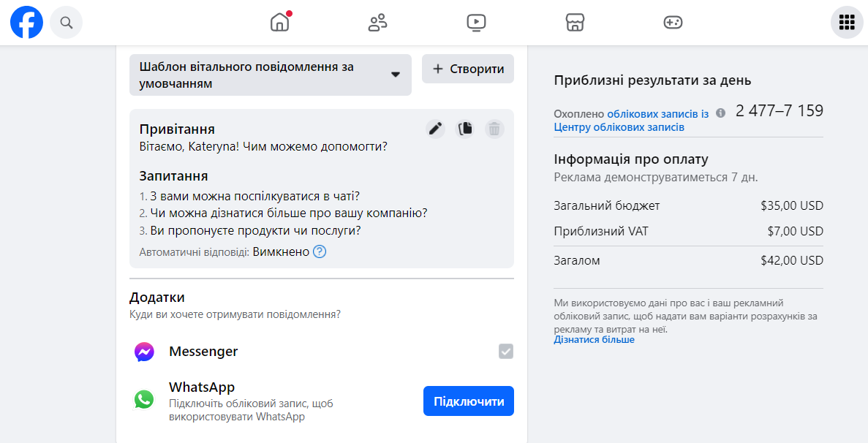Open the greeting message template dropdown
The height and width of the screenshot is (443, 868).
click(395, 75)
